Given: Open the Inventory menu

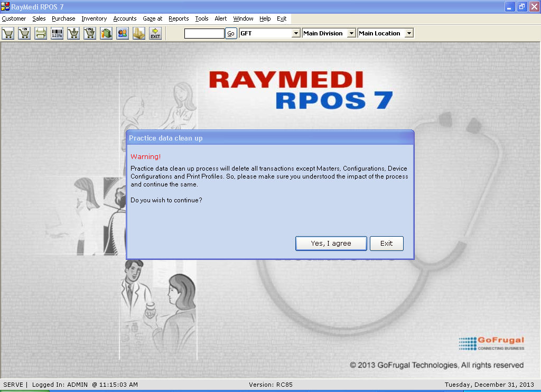Looking at the screenshot, I should point(94,18).
